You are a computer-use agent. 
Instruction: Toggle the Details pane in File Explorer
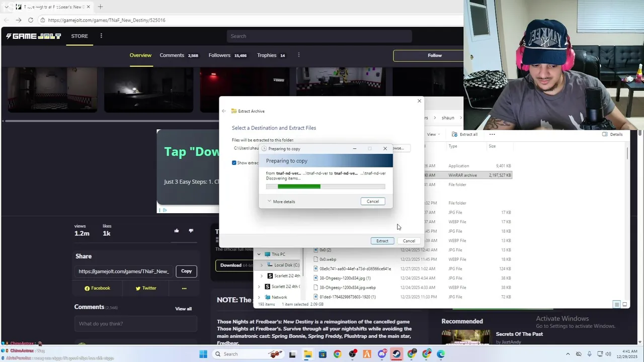[x=612, y=134]
